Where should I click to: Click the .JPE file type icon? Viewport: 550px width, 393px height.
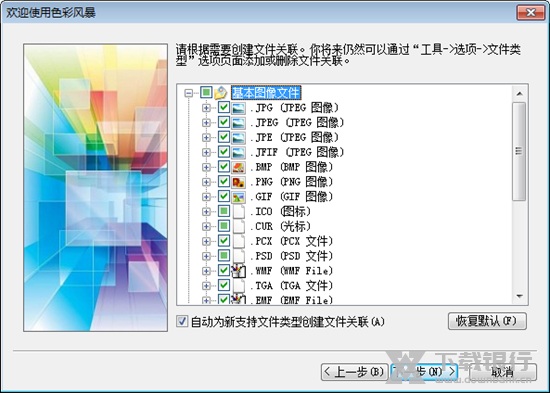[x=239, y=137]
